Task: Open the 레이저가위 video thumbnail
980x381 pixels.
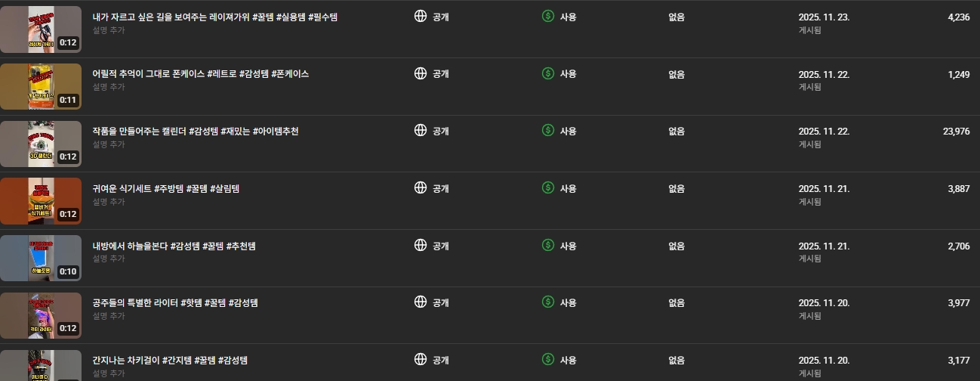Action: (x=41, y=29)
